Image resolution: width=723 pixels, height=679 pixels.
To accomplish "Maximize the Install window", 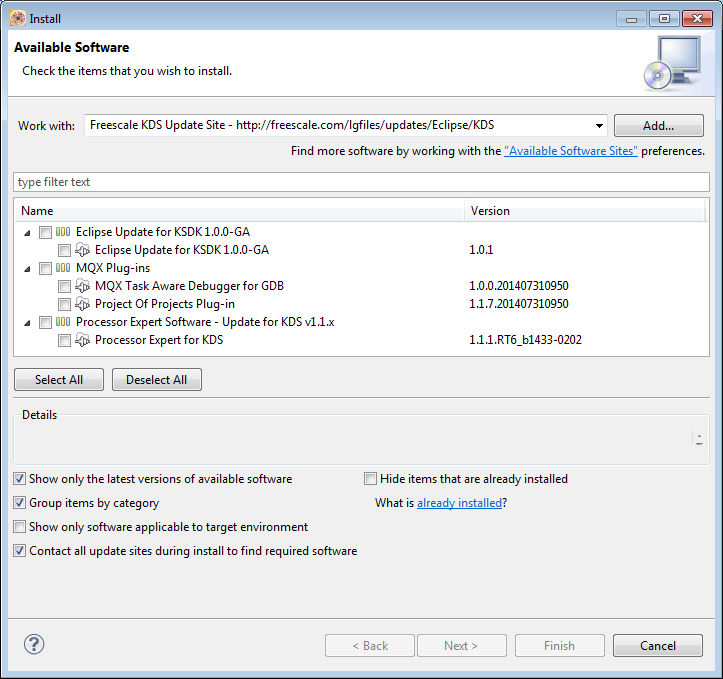I will (664, 19).
